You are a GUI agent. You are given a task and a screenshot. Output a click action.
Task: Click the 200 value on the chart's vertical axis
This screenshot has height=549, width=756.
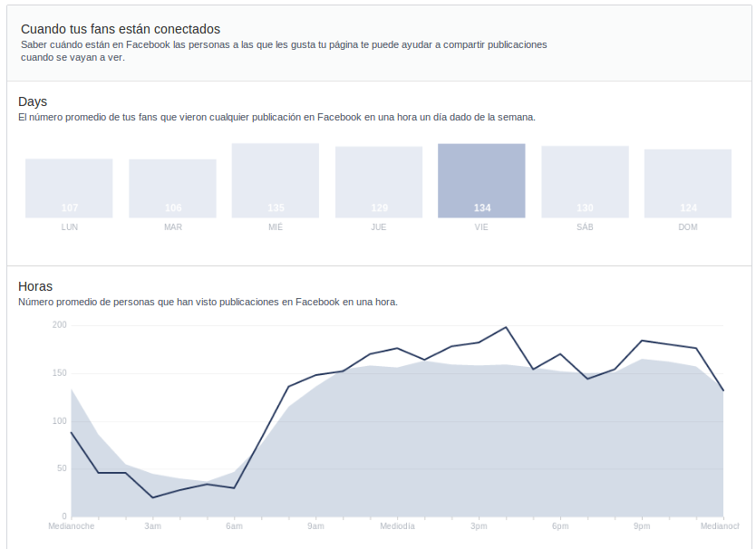pyautogui.click(x=60, y=324)
